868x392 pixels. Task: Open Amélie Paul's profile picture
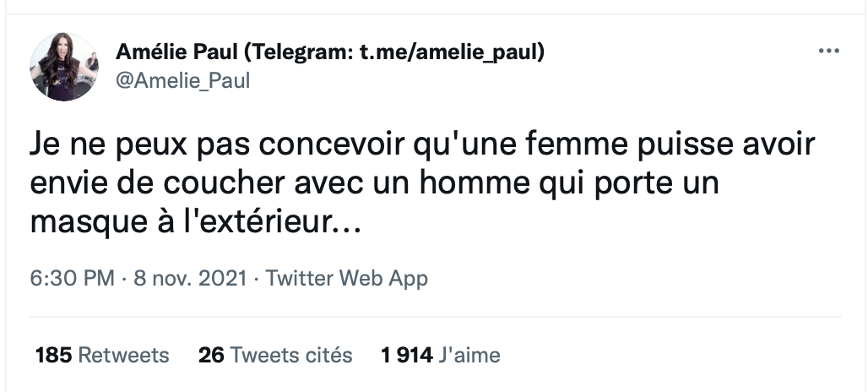[63, 67]
